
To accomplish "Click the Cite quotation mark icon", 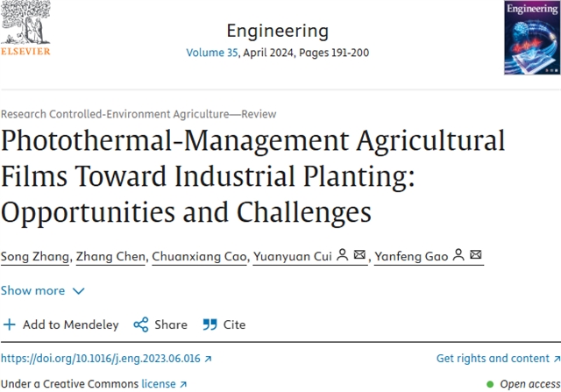I will tap(209, 324).
